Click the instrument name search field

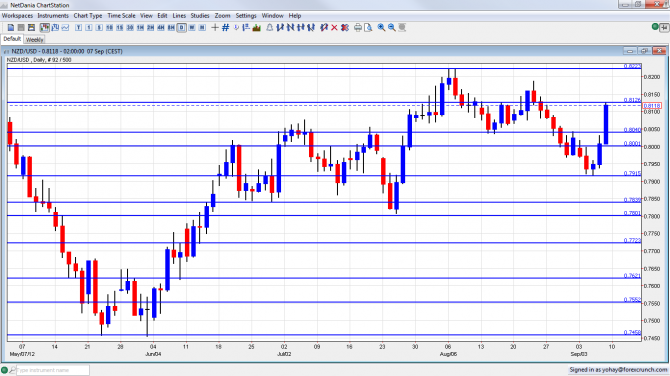(x=53, y=370)
